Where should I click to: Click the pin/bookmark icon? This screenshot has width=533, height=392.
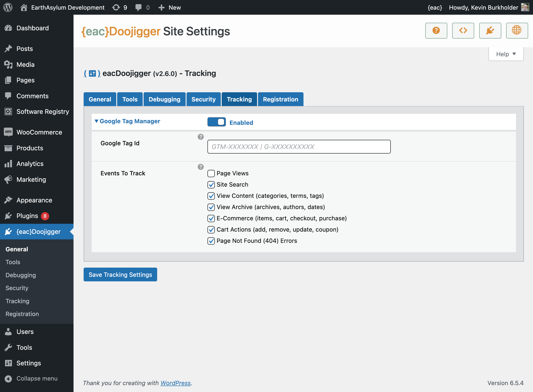click(x=490, y=31)
